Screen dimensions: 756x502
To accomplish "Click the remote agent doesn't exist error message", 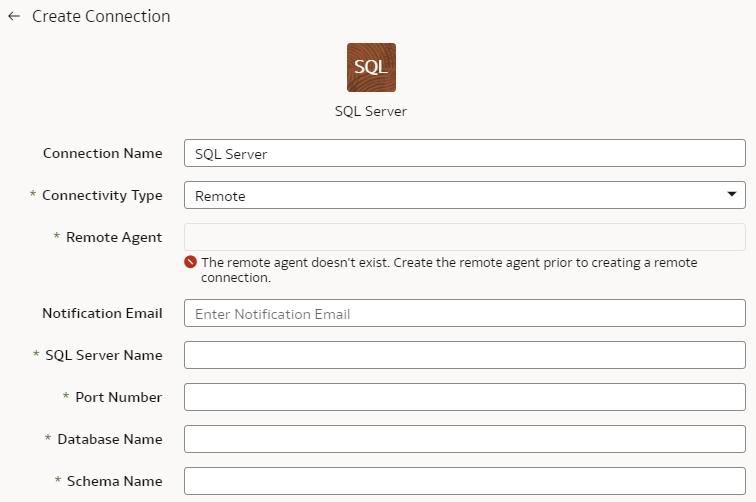I will pos(449,270).
